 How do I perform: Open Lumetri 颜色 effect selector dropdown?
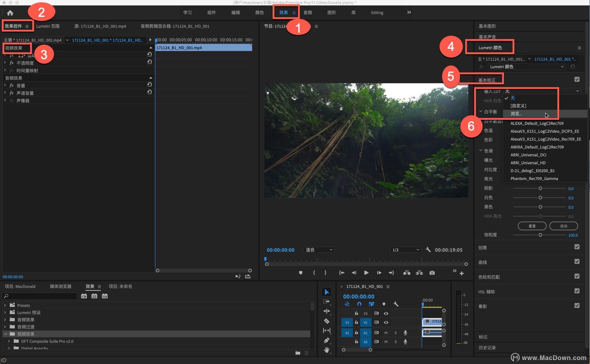[x=527, y=67]
